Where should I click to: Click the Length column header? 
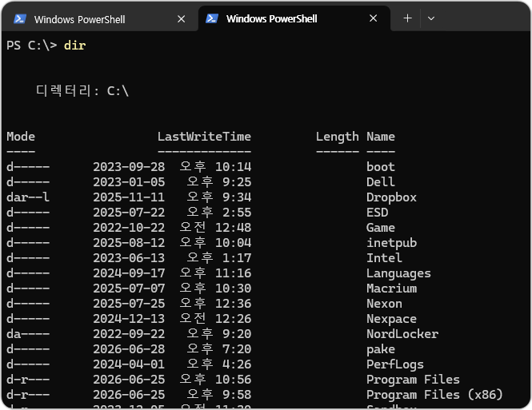[338, 137]
